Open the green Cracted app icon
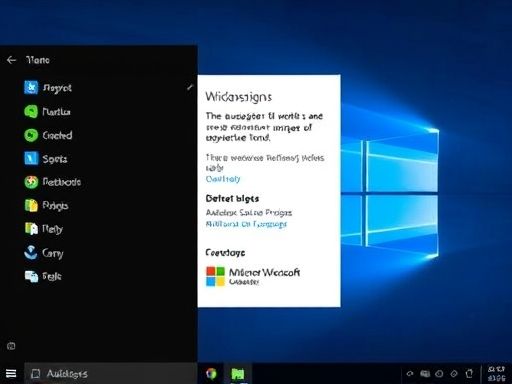 31,135
